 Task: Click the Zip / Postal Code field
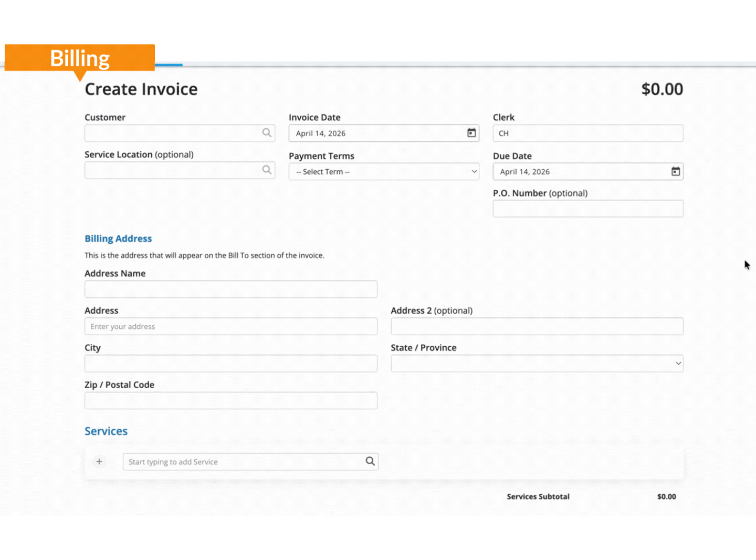[x=230, y=401]
